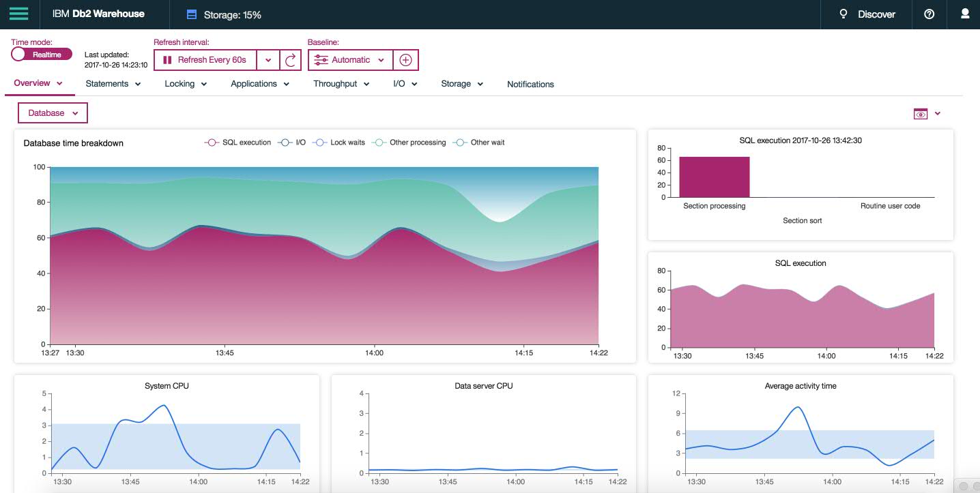Screen dimensions: 980x493
Task: Click the Database time breakdown title
Action: pos(74,143)
